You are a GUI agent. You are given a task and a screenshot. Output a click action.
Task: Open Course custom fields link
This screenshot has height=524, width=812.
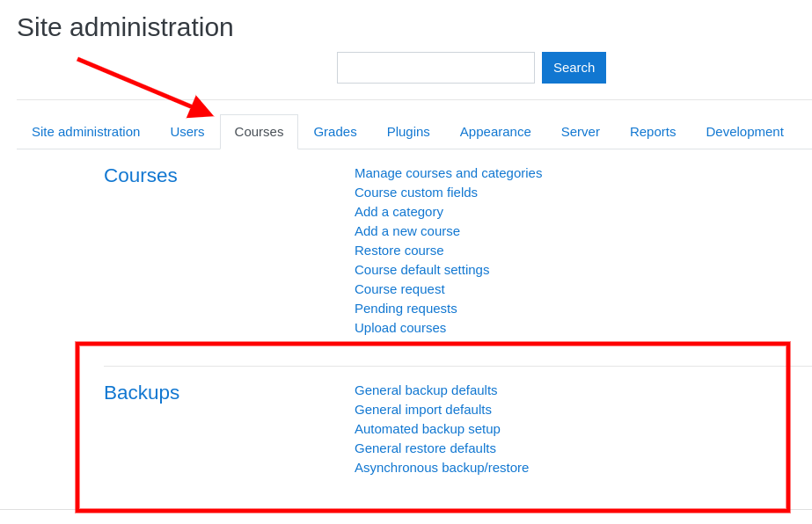(415, 192)
